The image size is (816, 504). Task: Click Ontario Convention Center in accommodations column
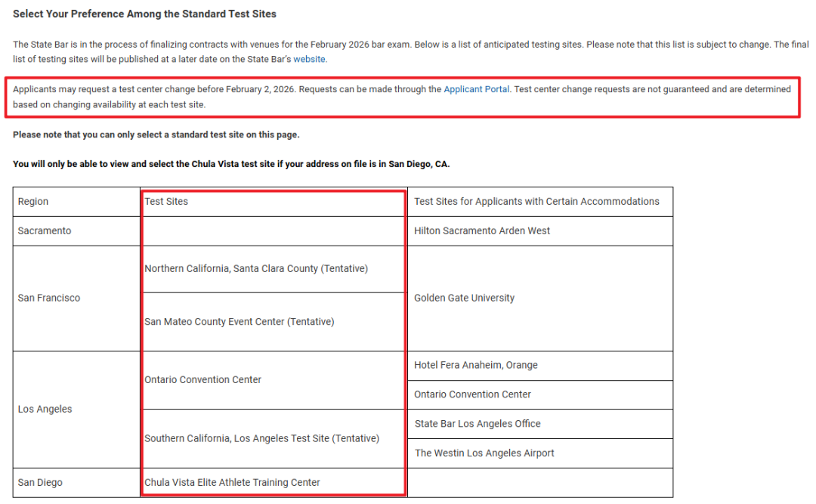click(472, 394)
